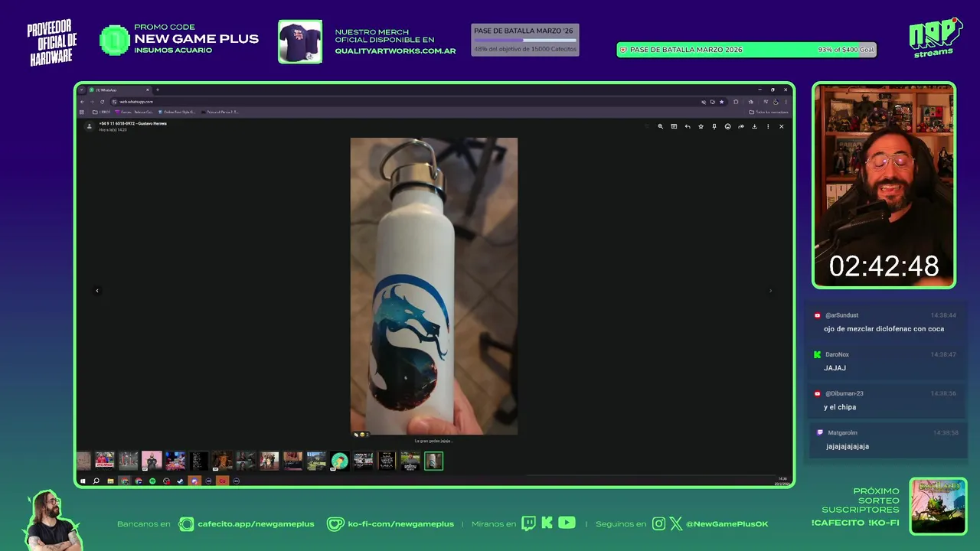Open the Games Release Calendar bookmark
This screenshot has height=551, width=980.
pyautogui.click(x=134, y=112)
